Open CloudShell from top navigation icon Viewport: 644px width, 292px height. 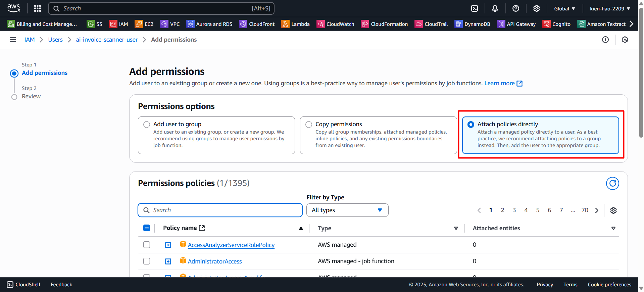tap(475, 8)
